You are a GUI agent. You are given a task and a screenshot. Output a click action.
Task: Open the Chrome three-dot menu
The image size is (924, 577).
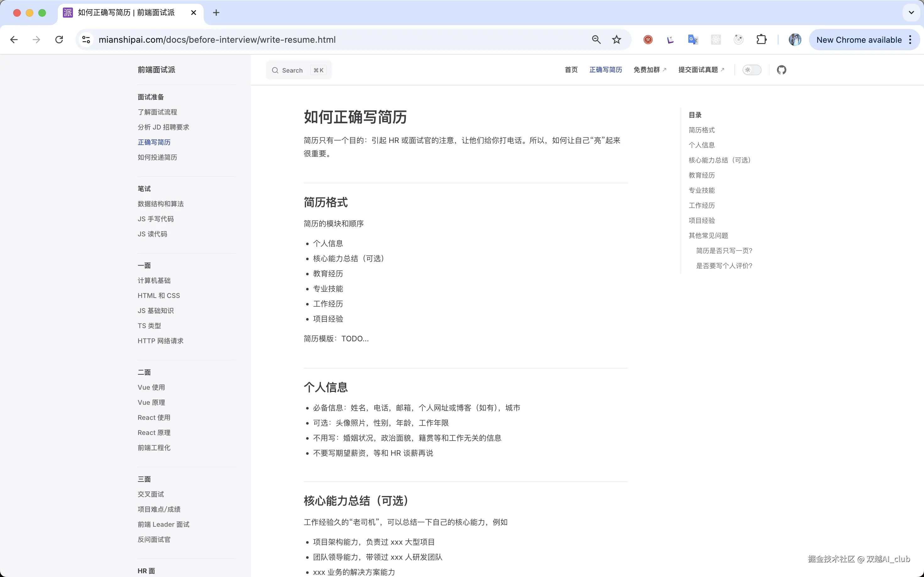910,39
